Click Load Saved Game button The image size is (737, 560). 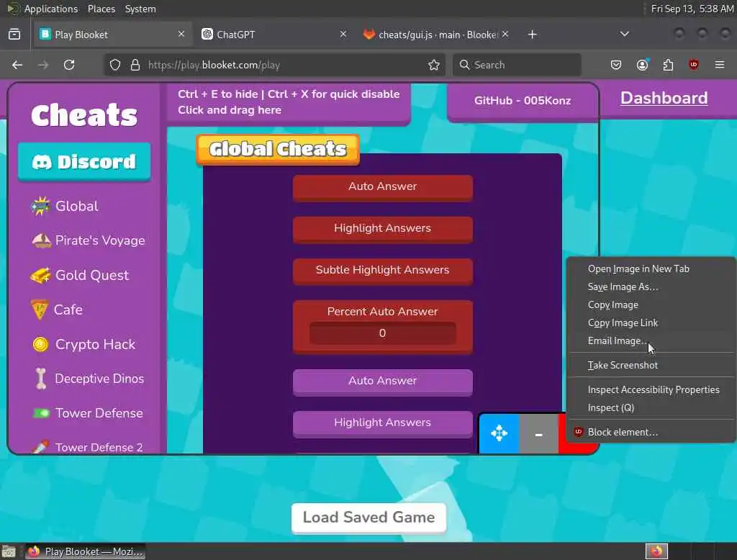pos(368,518)
